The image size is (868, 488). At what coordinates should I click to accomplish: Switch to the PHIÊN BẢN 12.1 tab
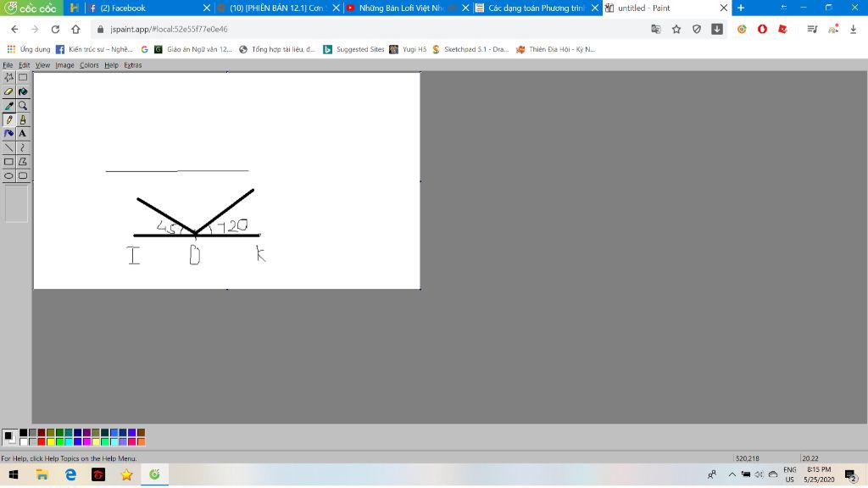pyautogui.click(x=278, y=8)
